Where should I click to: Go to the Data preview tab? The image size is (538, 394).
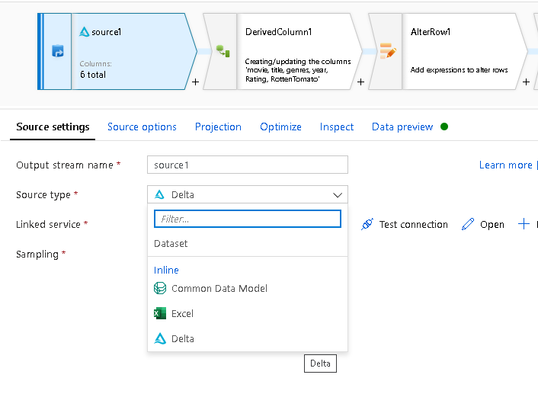tap(402, 127)
